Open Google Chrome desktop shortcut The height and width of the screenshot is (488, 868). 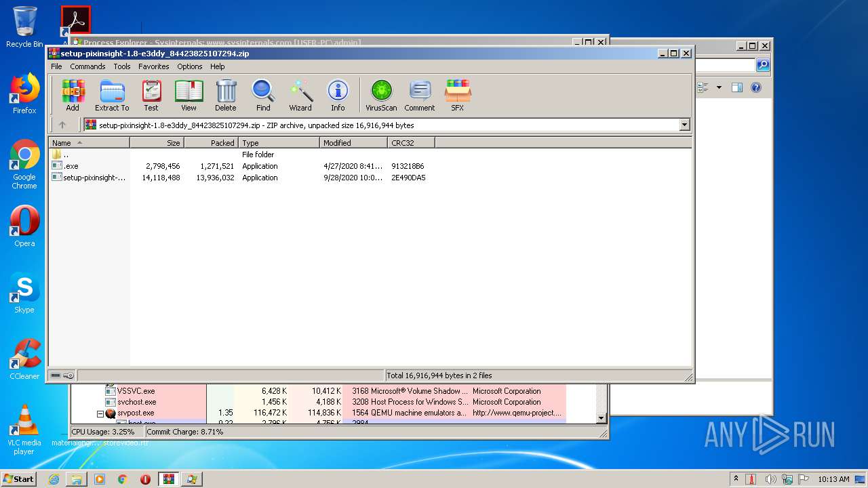click(x=24, y=164)
